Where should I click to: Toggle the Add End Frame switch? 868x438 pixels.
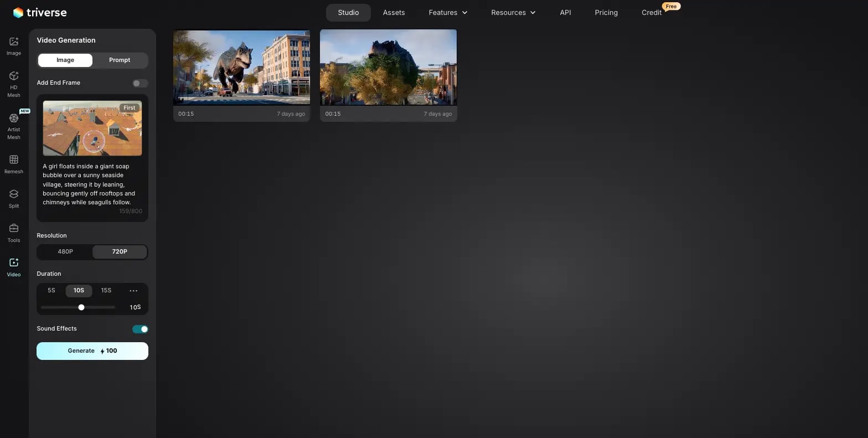click(x=140, y=83)
